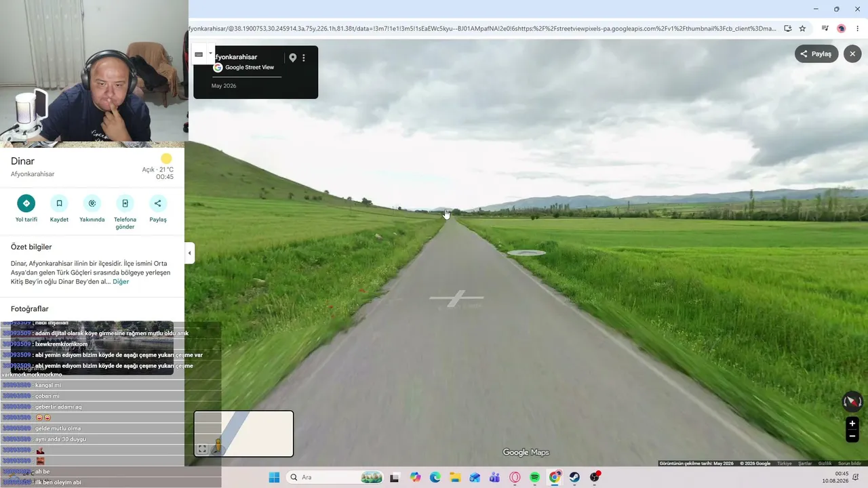The width and height of the screenshot is (868, 488).
Task: Click the Google Street View attribution label
Action: (x=250, y=68)
